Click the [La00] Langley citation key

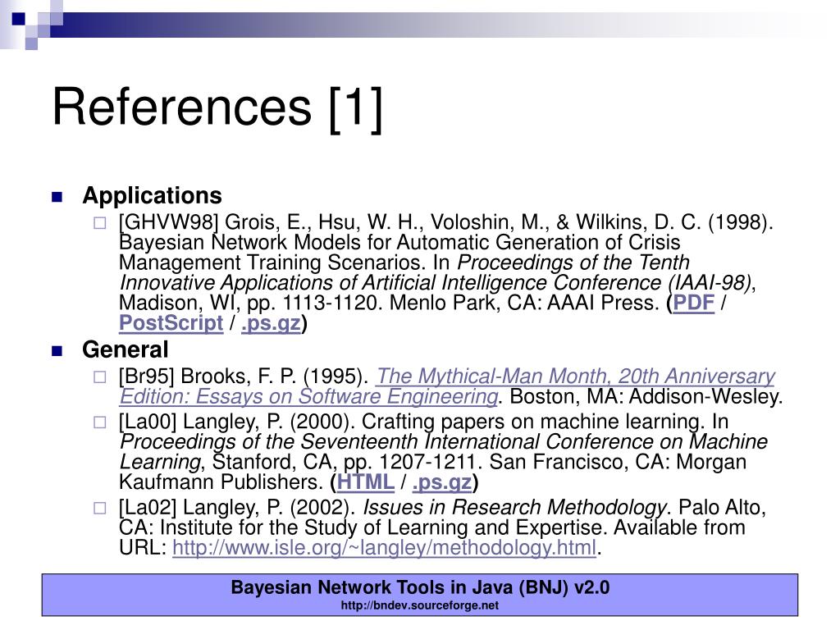tap(148, 422)
